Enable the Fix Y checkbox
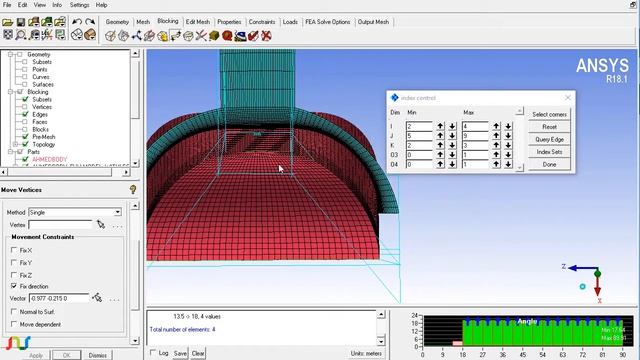This screenshot has width=640, height=360. [13, 262]
